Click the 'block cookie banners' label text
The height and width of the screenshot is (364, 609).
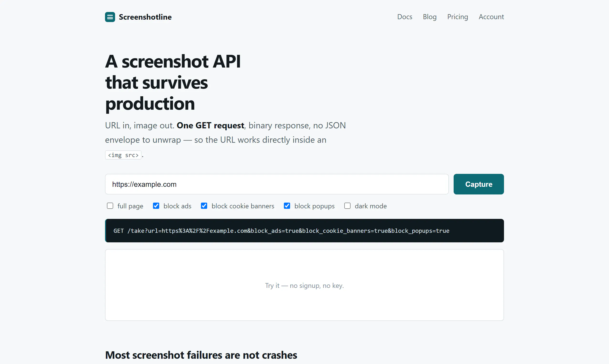pos(243,206)
